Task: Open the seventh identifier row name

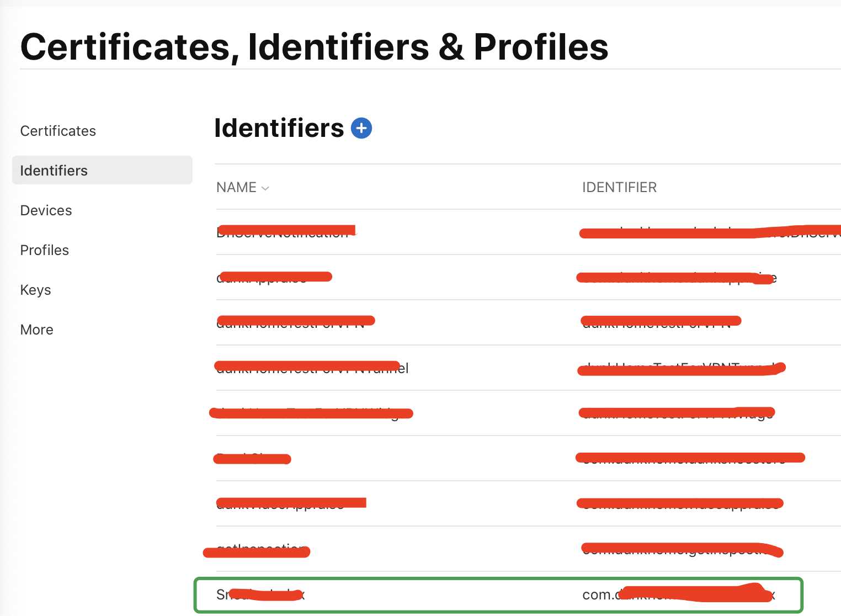Action: (x=291, y=503)
